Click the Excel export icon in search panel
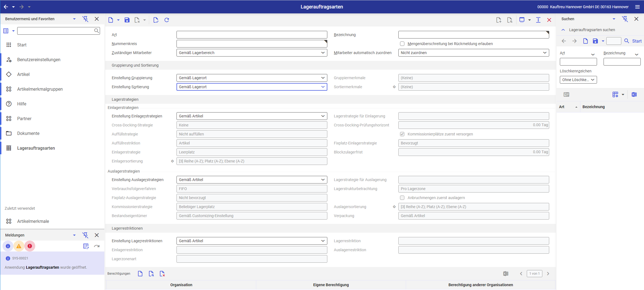This screenshot has height=290, width=644. click(x=634, y=94)
